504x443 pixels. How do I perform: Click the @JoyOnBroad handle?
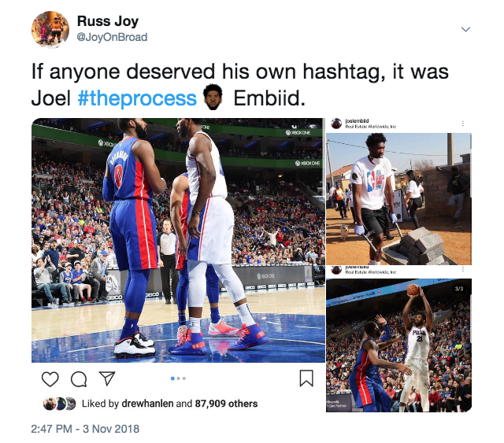(112, 37)
